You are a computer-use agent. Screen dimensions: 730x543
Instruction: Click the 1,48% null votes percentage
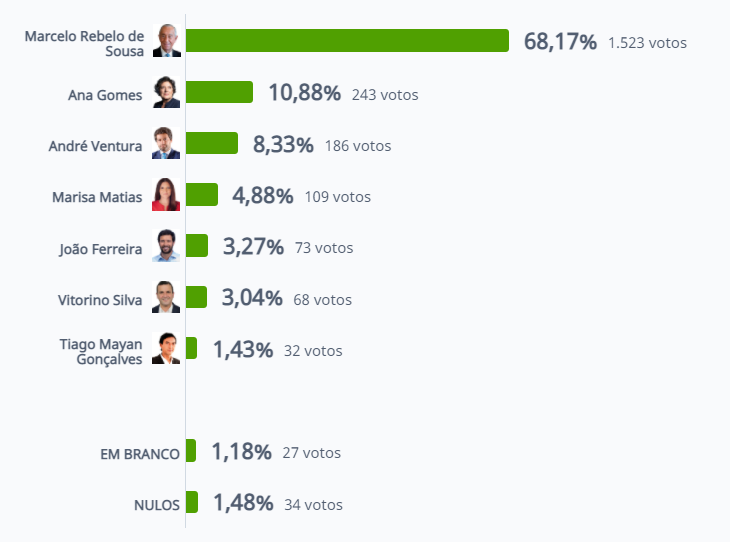[x=243, y=503]
